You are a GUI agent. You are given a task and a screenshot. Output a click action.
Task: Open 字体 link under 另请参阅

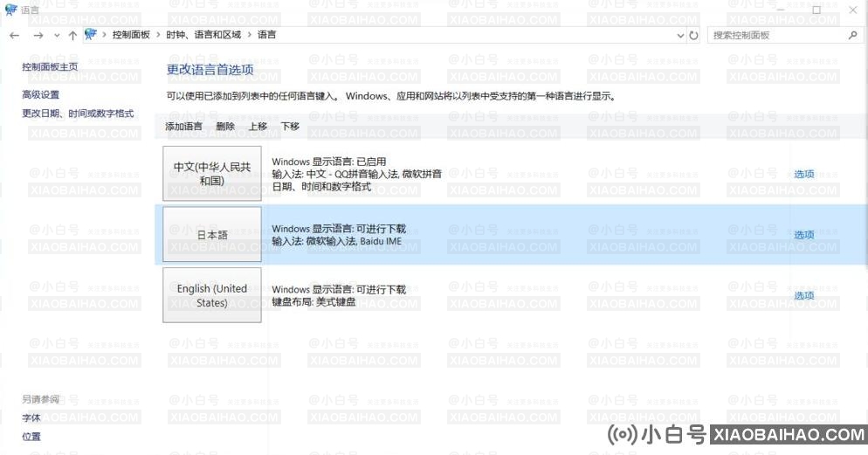[x=31, y=418]
